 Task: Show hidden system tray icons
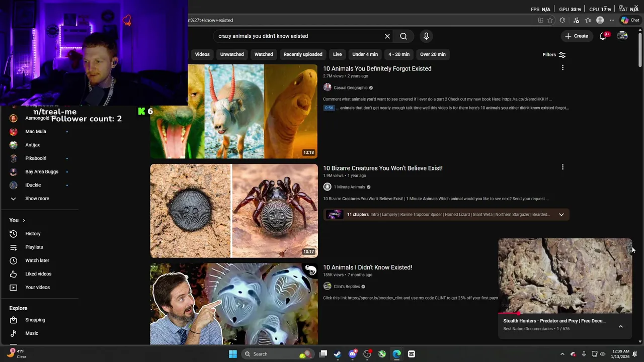(562, 354)
